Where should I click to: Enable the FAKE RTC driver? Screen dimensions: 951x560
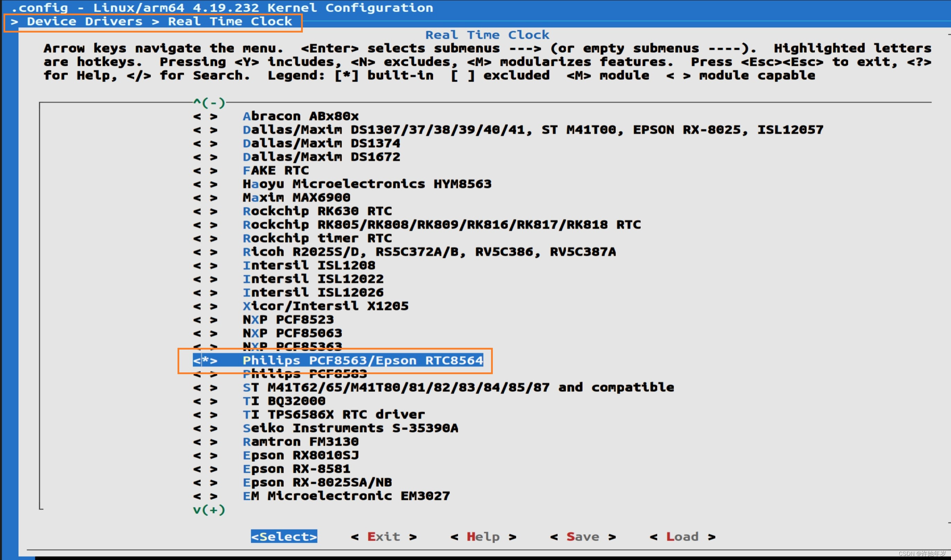(276, 170)
